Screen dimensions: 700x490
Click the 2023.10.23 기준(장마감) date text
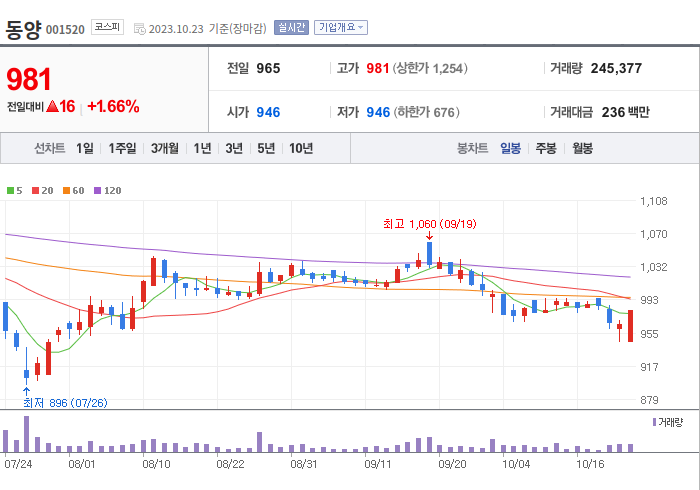[x=208, y=29]
